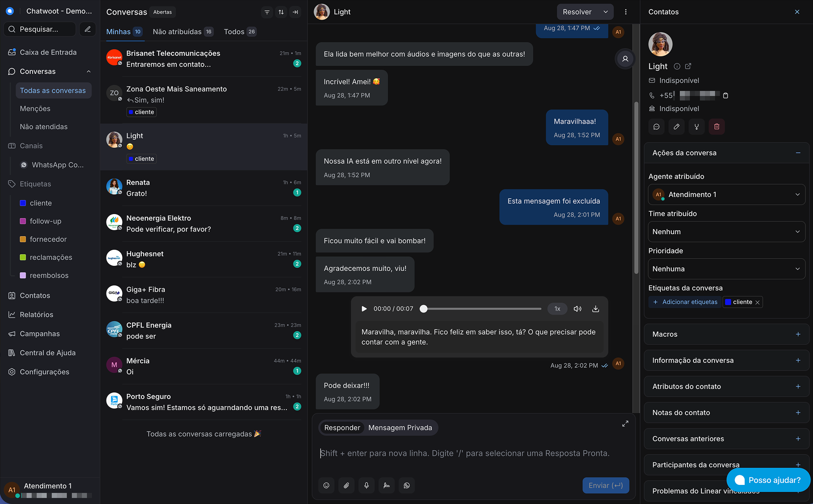Play the audio message
813x504 pixels.
click(x=364, y=309)
